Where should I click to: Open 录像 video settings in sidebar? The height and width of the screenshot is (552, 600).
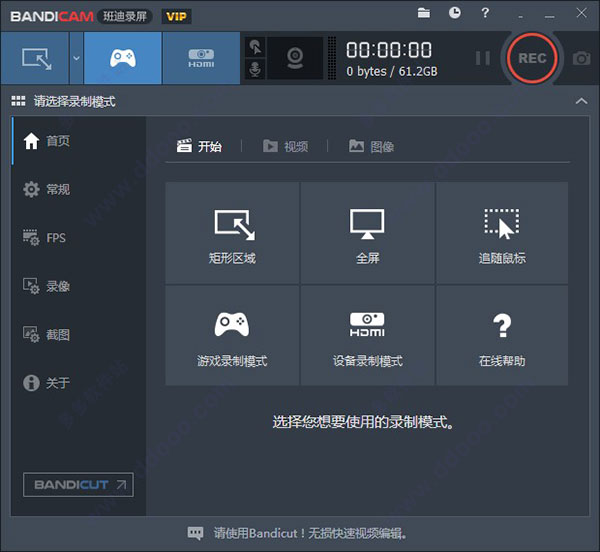pos(79,286)
